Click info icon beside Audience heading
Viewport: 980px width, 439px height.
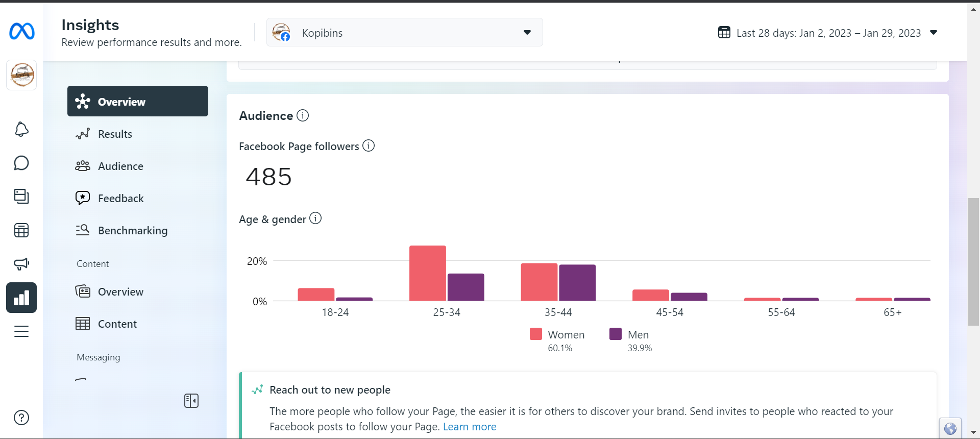303,116
